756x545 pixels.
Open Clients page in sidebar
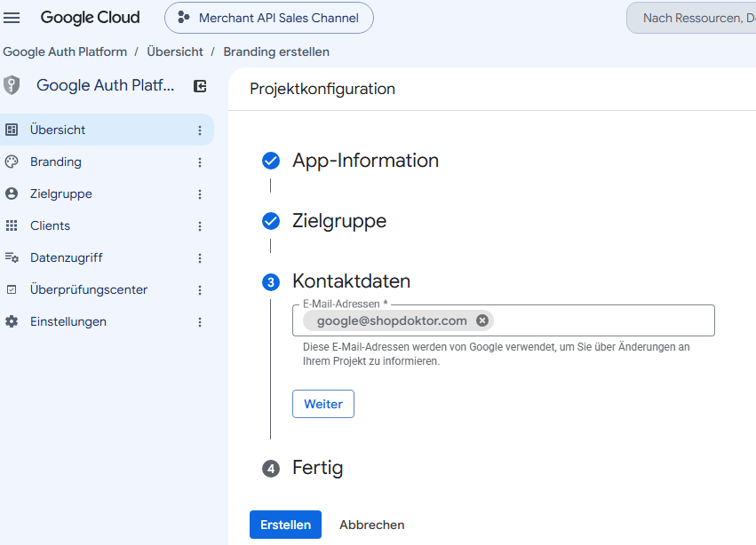[107, 225]
